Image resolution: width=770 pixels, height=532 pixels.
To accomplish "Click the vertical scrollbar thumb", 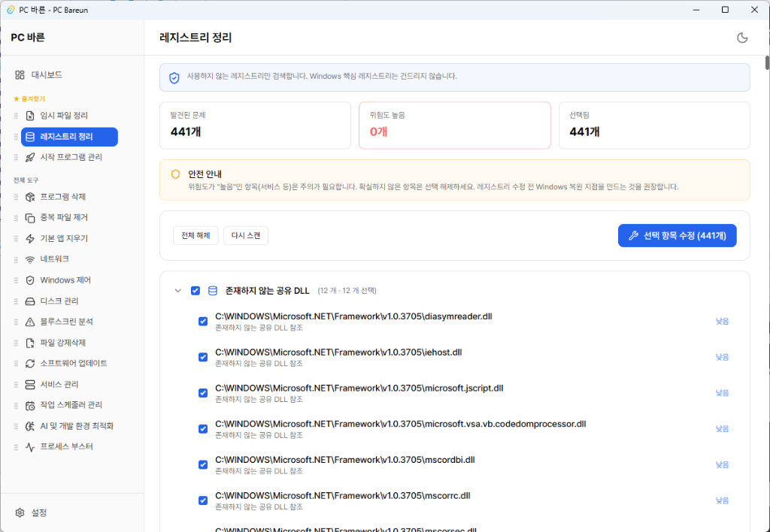I will tap(767, 63).
